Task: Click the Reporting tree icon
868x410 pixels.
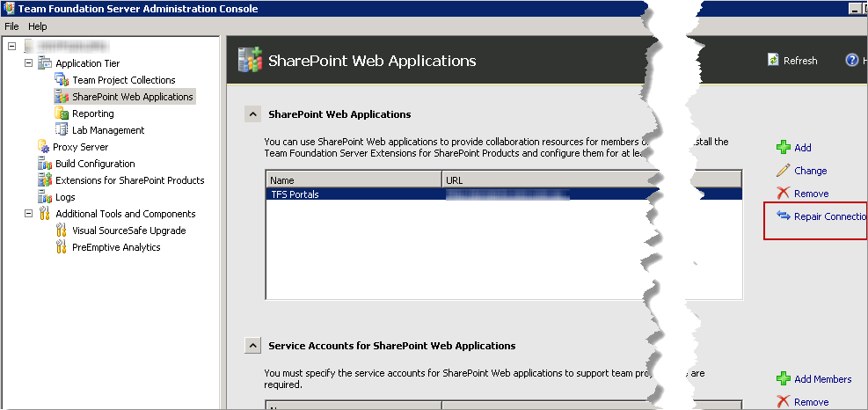Action: 62,113
